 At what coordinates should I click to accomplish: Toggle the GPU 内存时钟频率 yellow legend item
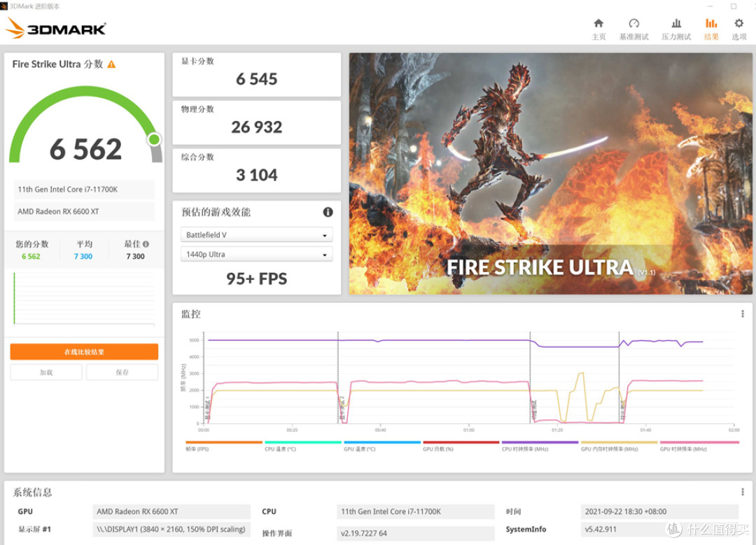pos(619,446)
